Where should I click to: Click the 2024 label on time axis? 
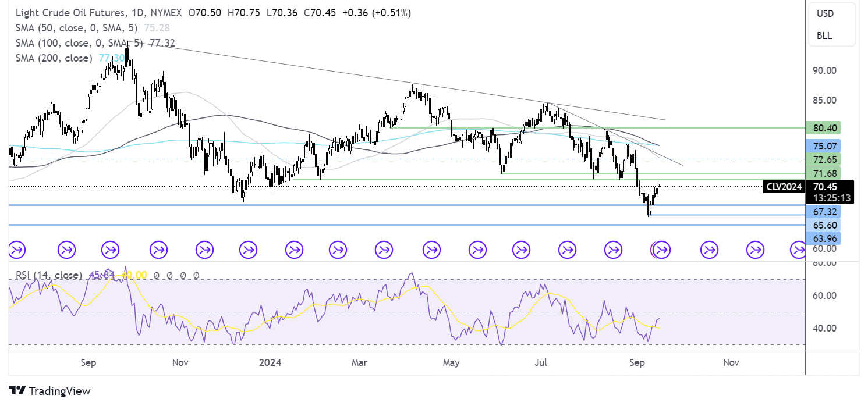click(x=271, y=362)
